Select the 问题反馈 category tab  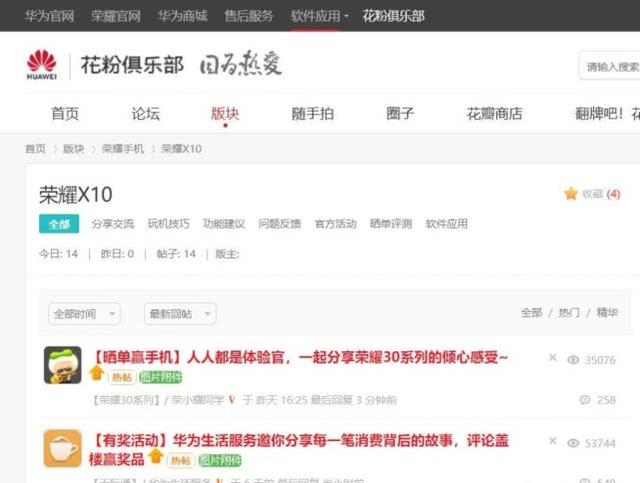tap(280, 224)
